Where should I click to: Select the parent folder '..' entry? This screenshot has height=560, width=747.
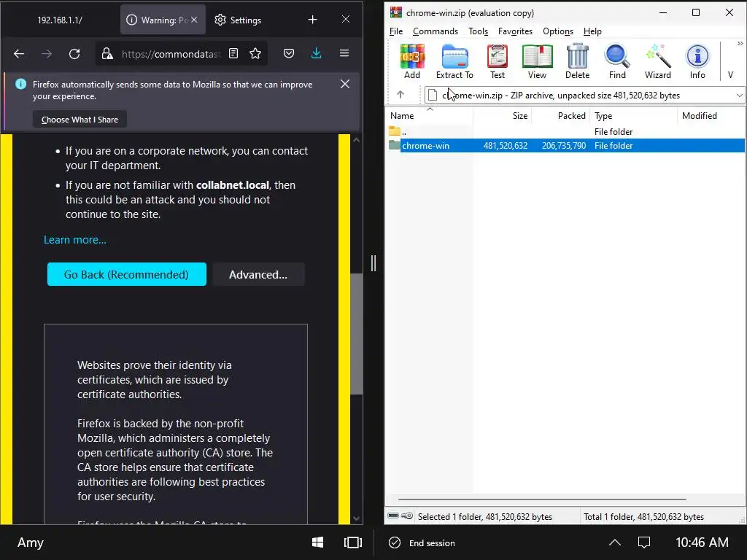tap(566, 132)
